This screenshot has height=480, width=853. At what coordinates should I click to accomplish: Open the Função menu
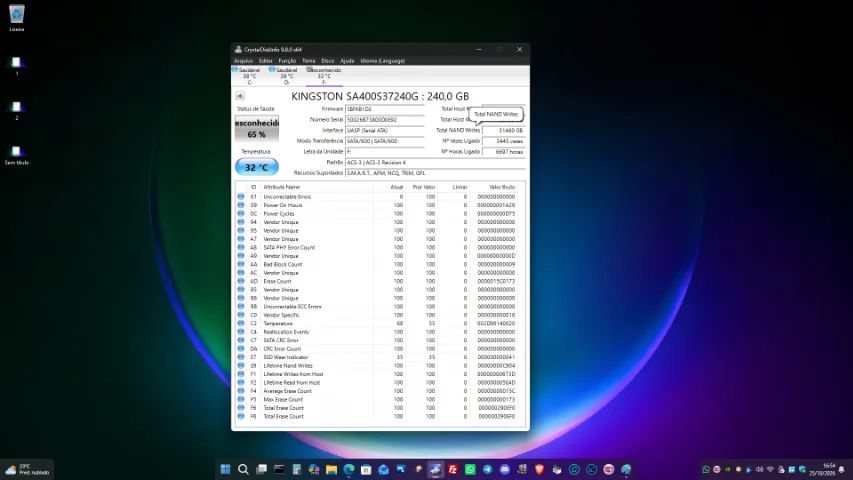pyautogui.click(x=287, y=61)
